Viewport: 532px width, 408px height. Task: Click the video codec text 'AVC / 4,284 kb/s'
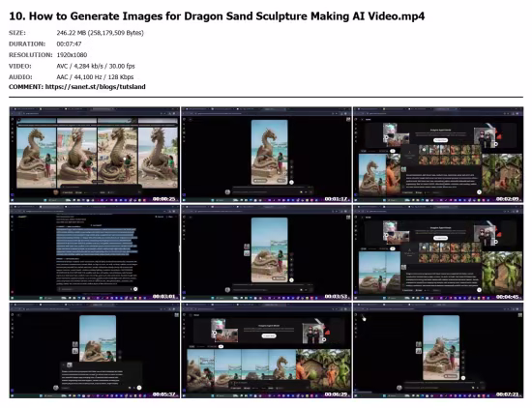(x=80, y=66)
